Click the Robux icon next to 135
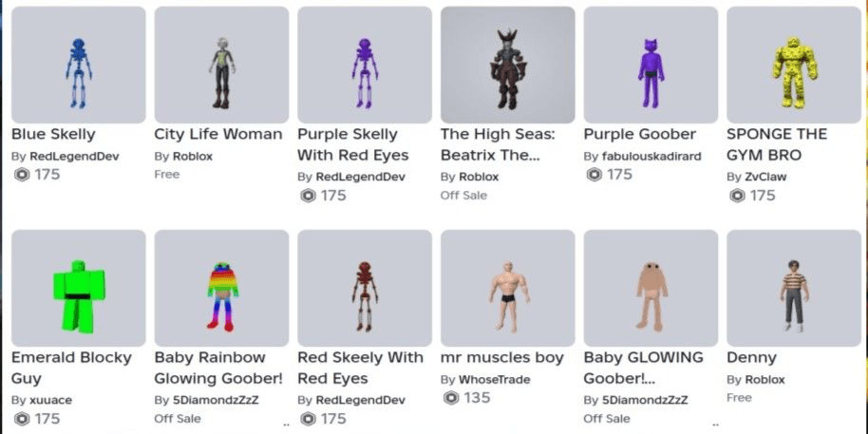868x434 pixels. point(451,398)
